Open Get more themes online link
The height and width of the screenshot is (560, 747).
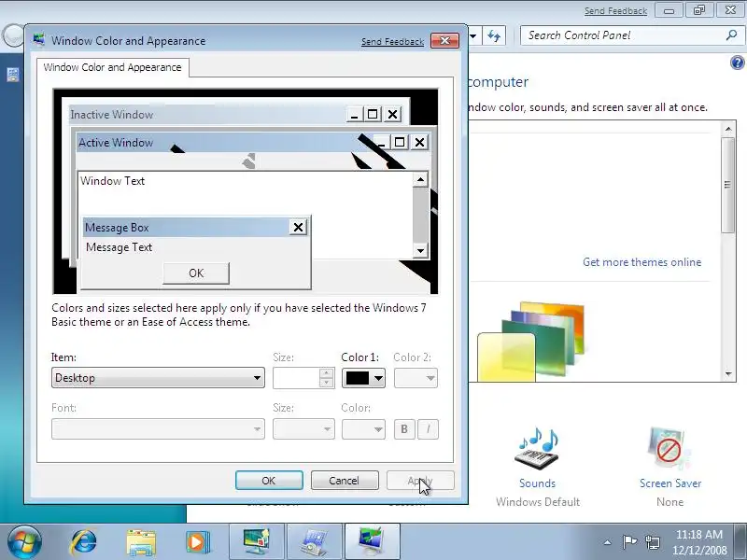(641, 262)
